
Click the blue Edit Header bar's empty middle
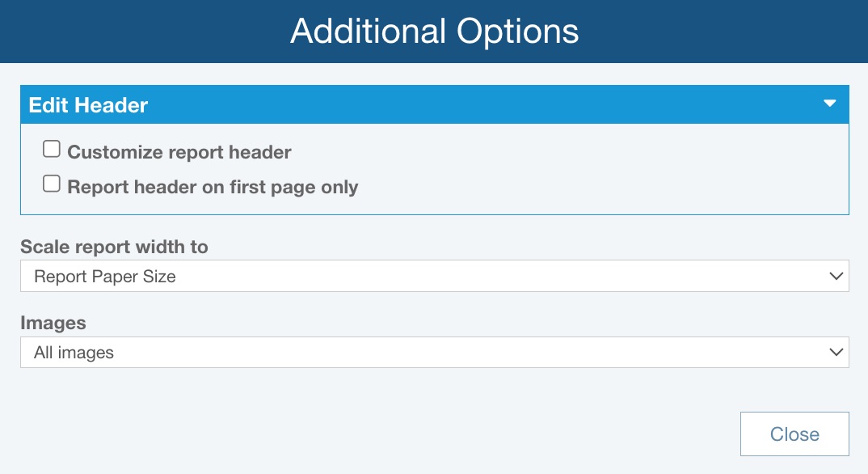tap(485, 105)
